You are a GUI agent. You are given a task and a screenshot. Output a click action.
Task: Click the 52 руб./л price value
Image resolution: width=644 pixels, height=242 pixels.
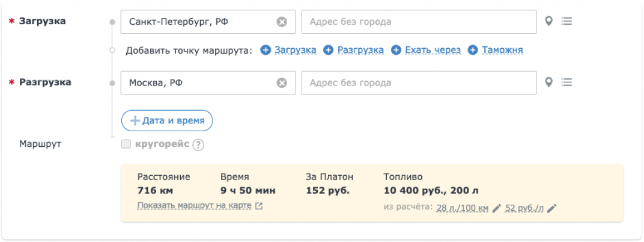coord(524,208)
